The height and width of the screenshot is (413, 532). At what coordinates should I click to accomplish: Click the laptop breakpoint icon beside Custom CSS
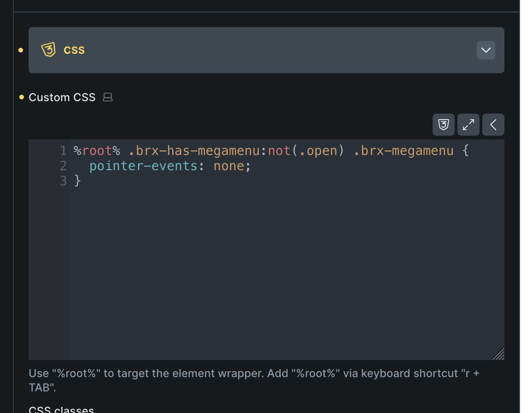[108, 97]
